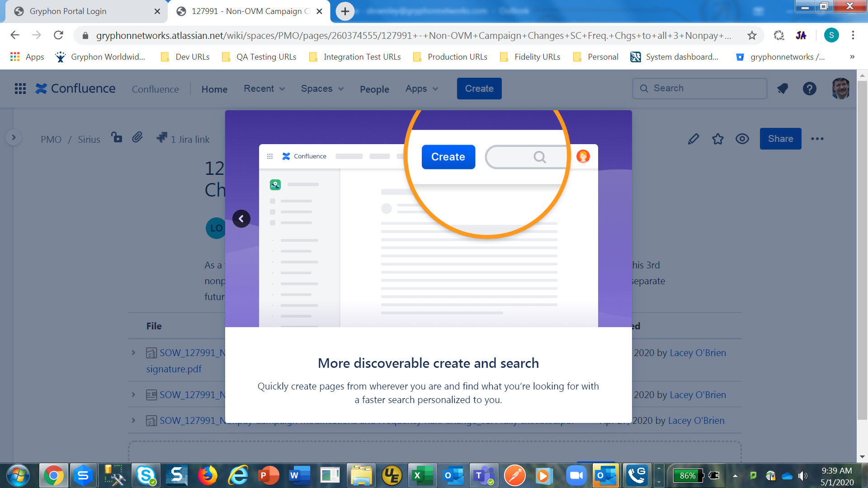The image size is (868, 488).
Task: Expand the second SOW_127991 file row
Action: pos(133,394)
